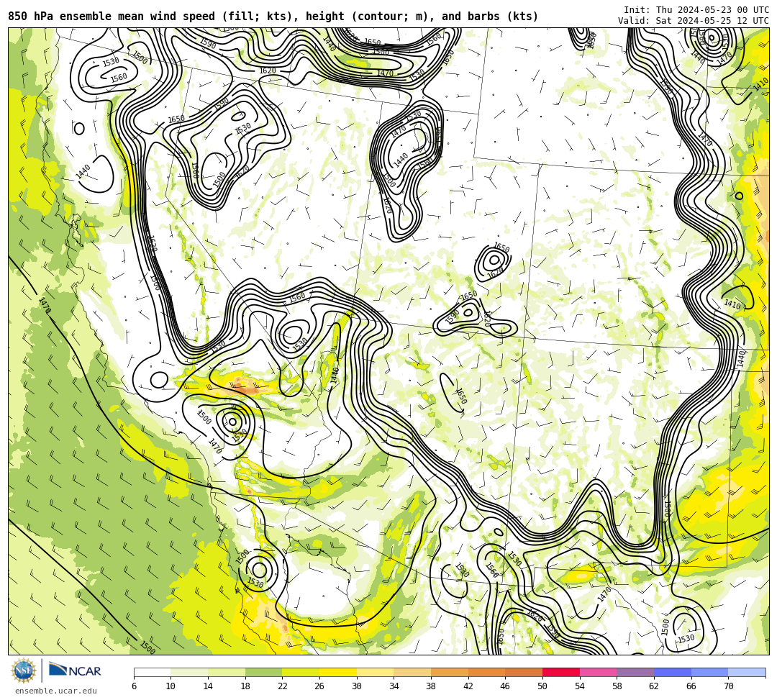Pick the lightest blue above-70 kts swatch

[747, 672]
